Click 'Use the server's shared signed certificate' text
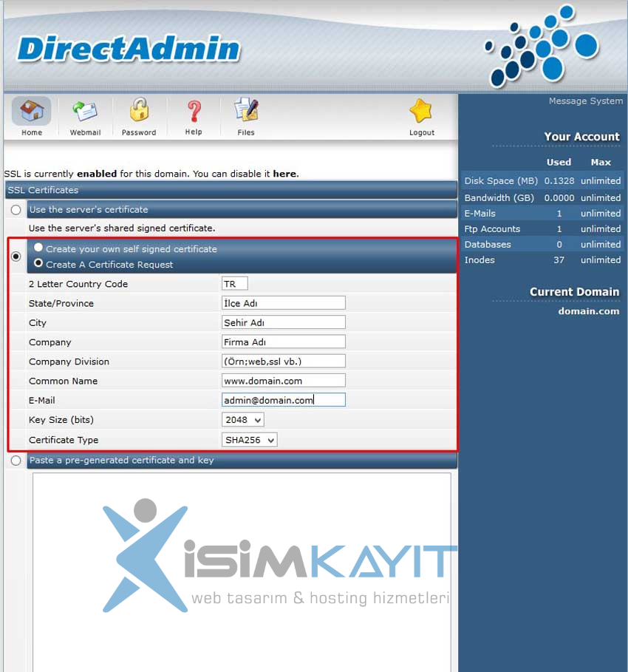Screen dimensions: 628x672 tap(122, 228)
